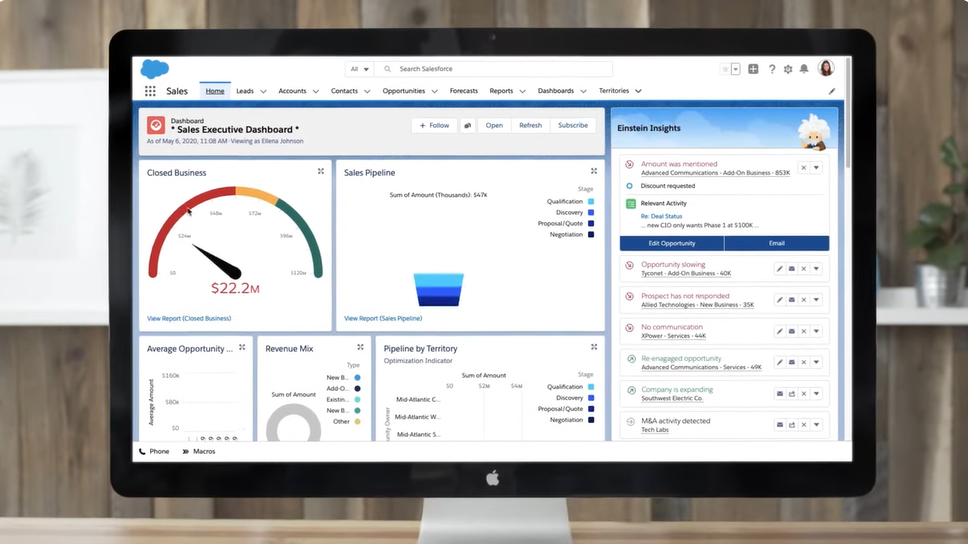The height and width of the screenshot is (544, 968).
Task: Expand the Accounts tab chevron
Action: [315, 91]
